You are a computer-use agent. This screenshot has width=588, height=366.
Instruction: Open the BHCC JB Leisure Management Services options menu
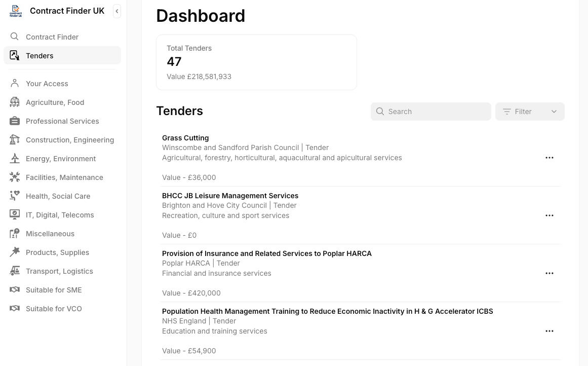point(549,215)
